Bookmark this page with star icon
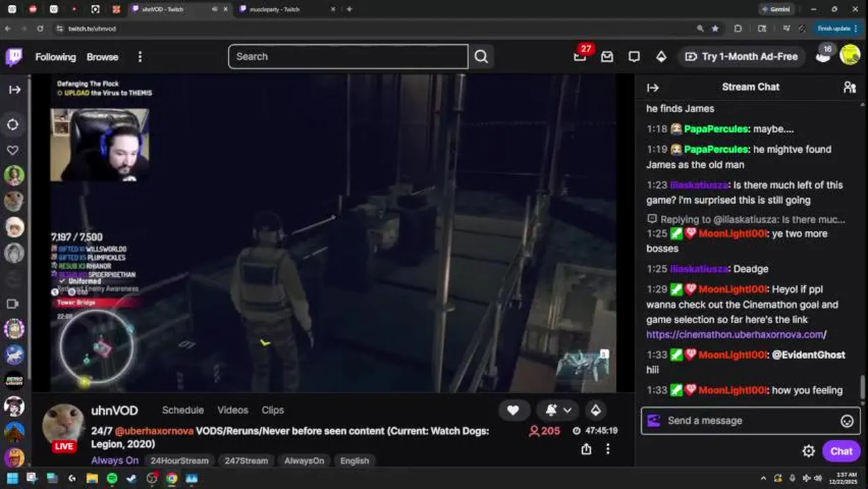Image resolution: width=868 pixels, height=489 pixels. coord(715,29)
